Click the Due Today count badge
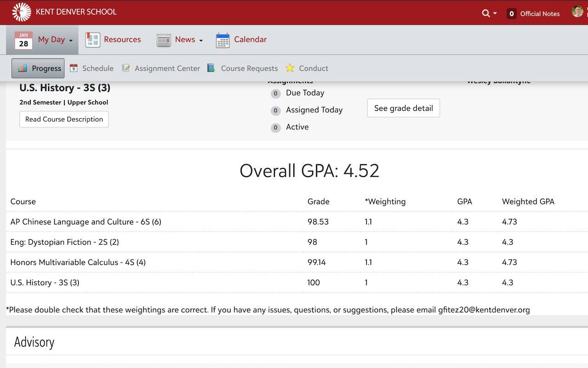This screenshot has width=588, height=368. 276,94
